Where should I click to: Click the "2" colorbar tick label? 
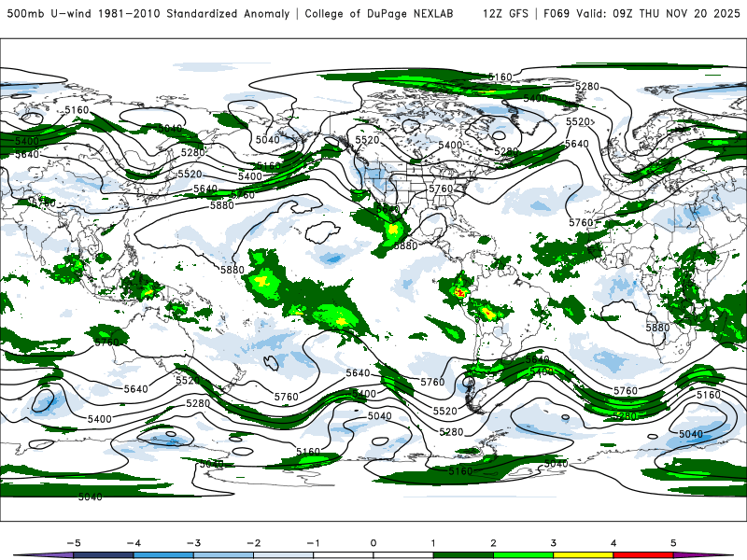point(494,543)
